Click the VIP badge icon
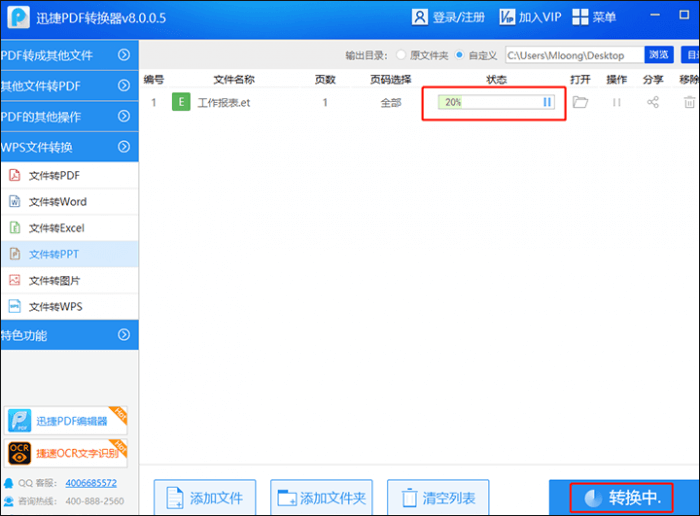This screenshot has height=516, width=700. click(x=507, y=17)
